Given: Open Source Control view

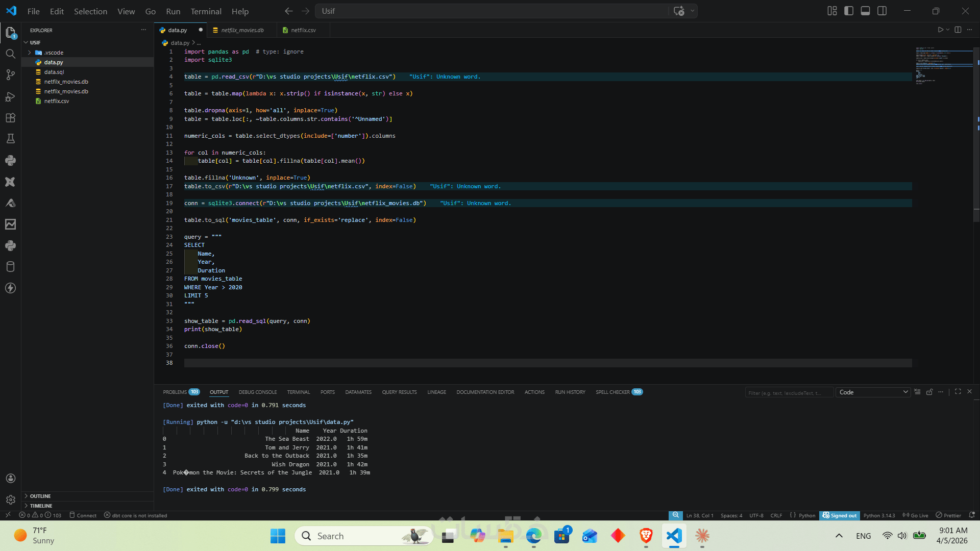Looking at the screenshot, I should [10, 75].
